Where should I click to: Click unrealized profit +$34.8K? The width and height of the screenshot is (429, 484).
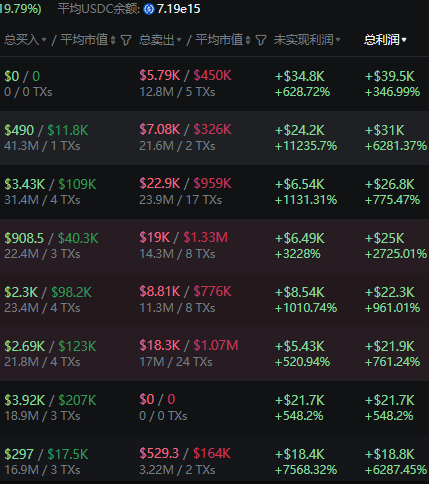click(300, 76)
